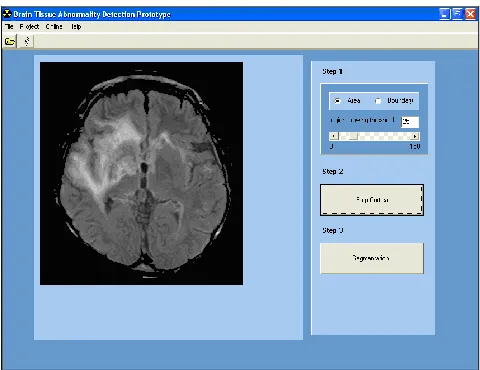Viewport: 480px width, 370px height.
Task: Open the File menu
Action: coord(9,27)
